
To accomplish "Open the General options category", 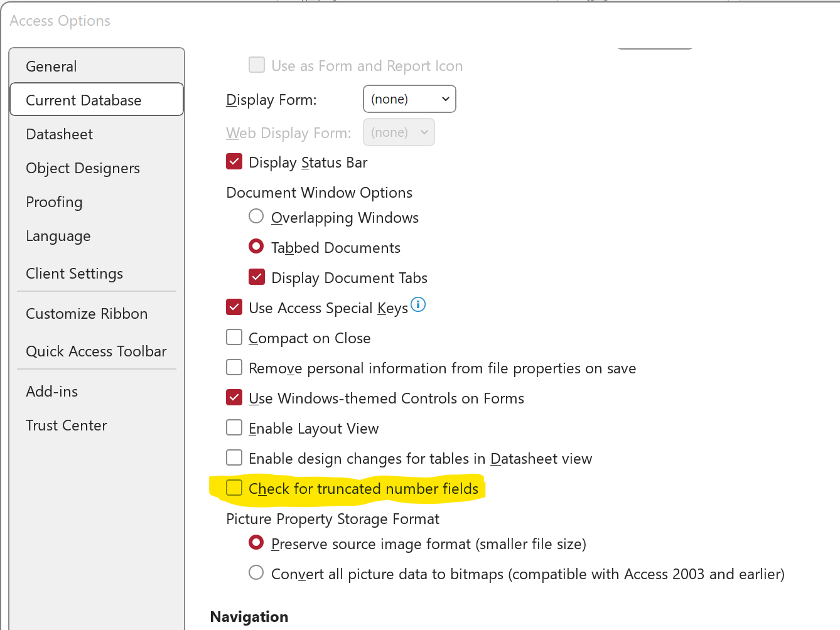I will tap(51, 67).
